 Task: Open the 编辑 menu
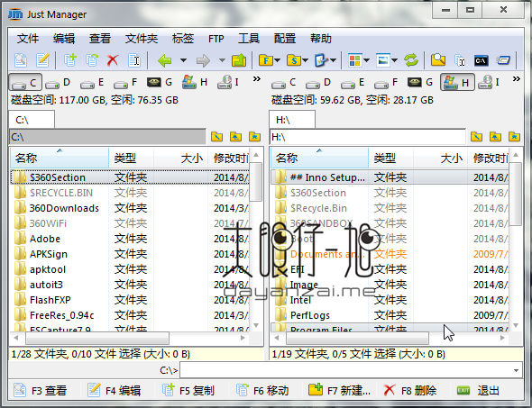tap(64, 39)
